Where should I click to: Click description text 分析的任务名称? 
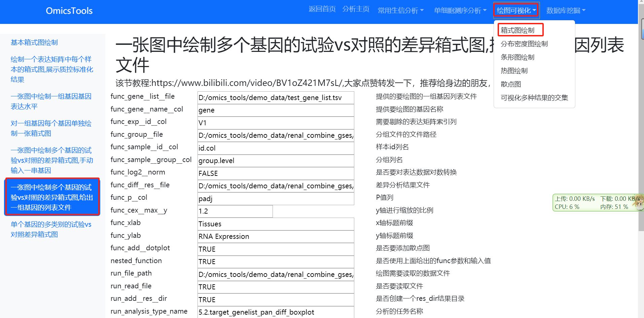click(x=399, y=311)
